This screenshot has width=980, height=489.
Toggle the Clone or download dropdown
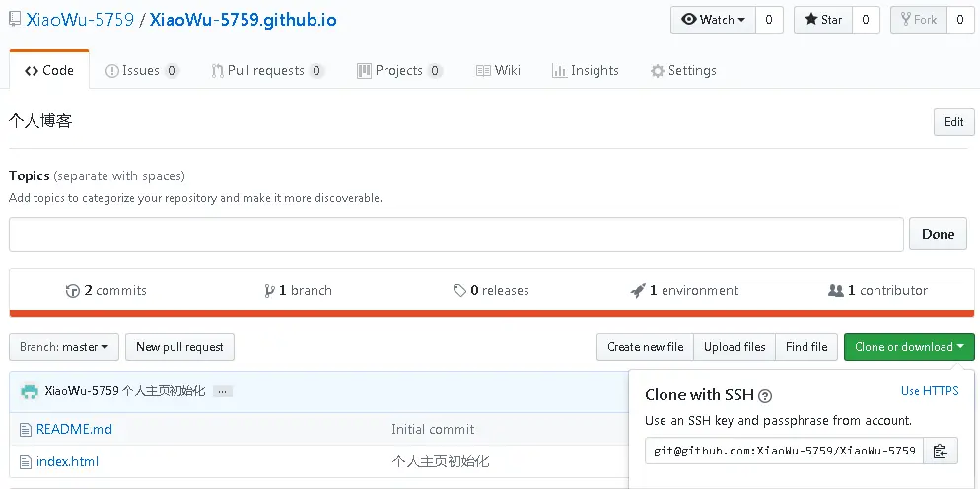pyautogui.click(x=909, y=347)
